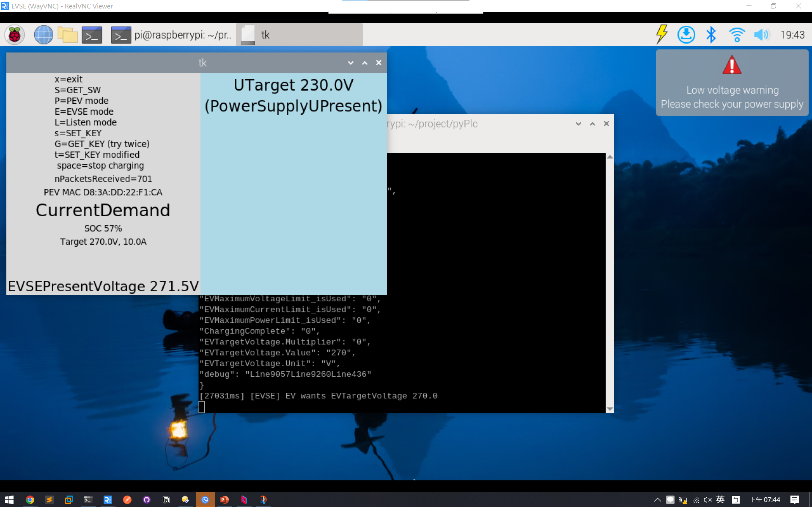Open the Wi-Fi network menu
The image size is (812, 507).
click(736, 35)
